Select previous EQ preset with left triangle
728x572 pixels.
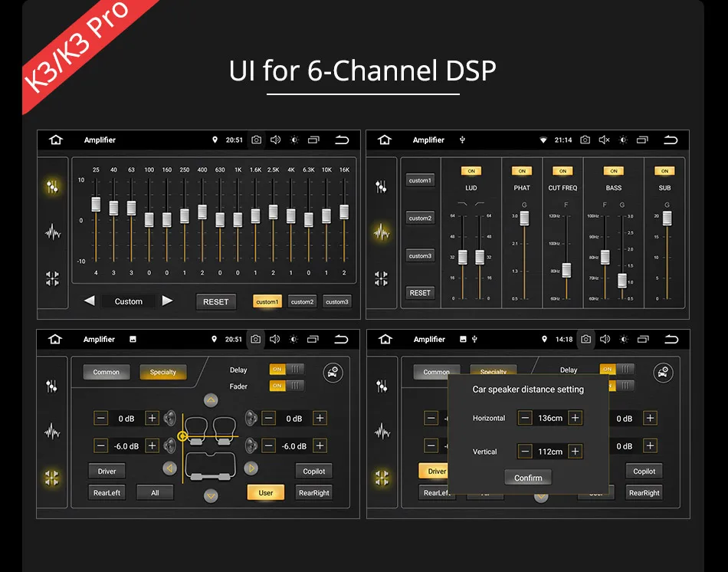point(90,301)
